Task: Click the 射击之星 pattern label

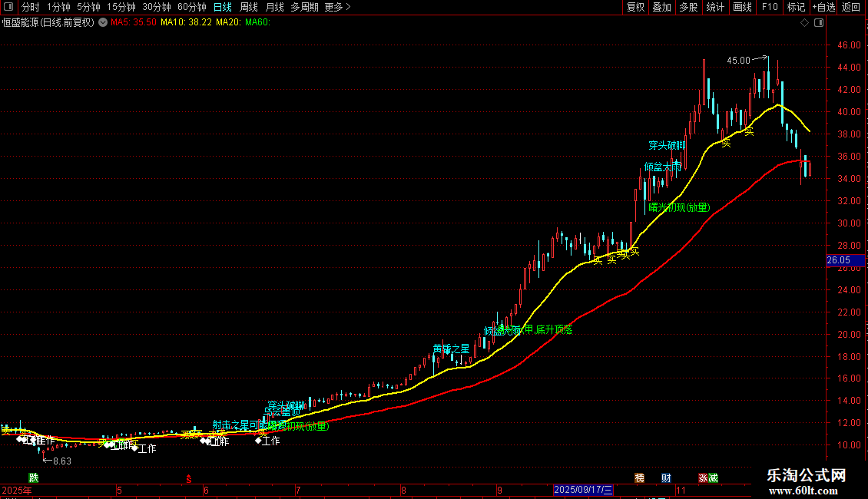Action: click(x=231, y=425)
